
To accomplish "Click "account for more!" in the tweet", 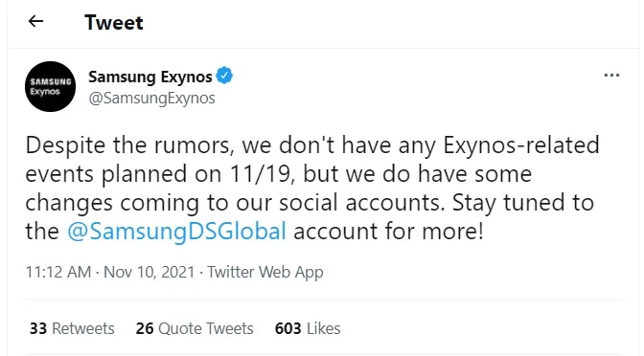I will click(388, 231).
